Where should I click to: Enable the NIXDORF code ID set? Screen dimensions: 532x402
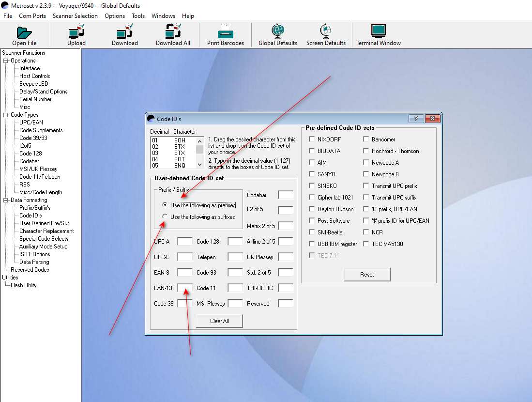pyautogui.click(x=312, y=139)
